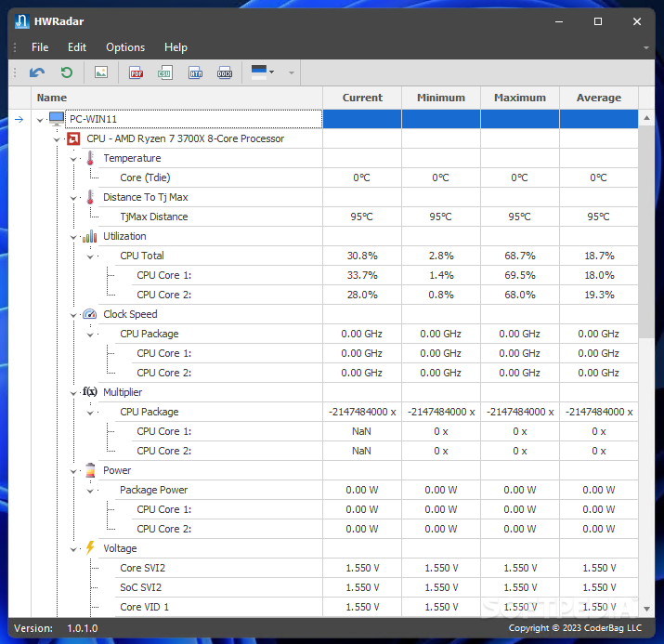Click the Temperature thermometer icon

[90, 158]
